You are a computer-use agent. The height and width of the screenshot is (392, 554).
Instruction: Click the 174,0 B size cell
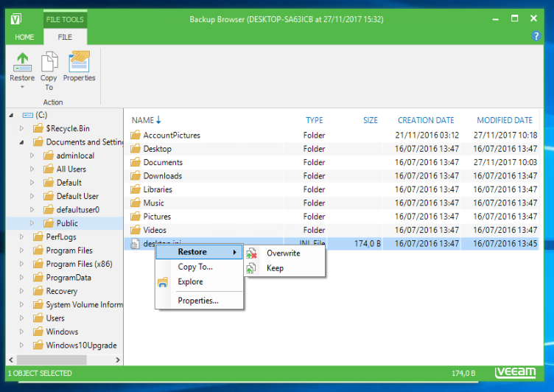[368, 244]
